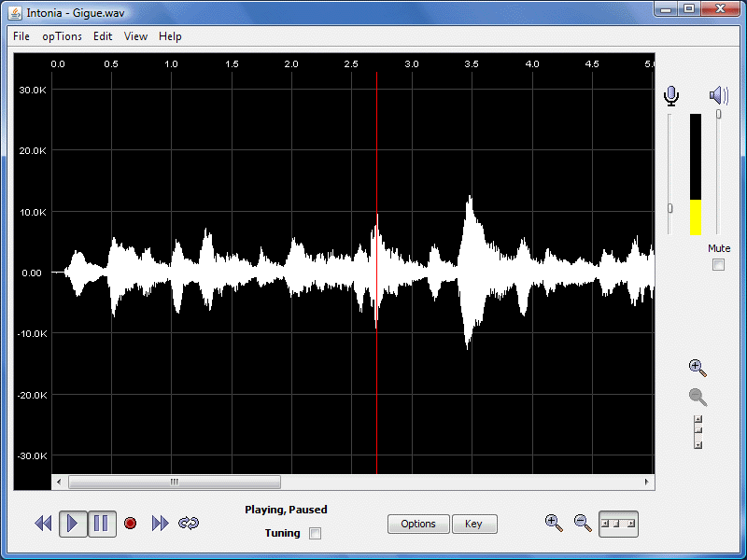The width and height of the screenshot is (747, 560).
Task: Enable the Tuning checkbox
Action: click(x=315, y=533)
